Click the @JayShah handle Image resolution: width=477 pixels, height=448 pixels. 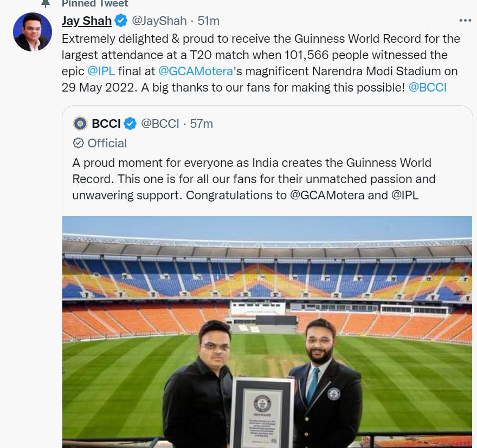pos(159,21)
